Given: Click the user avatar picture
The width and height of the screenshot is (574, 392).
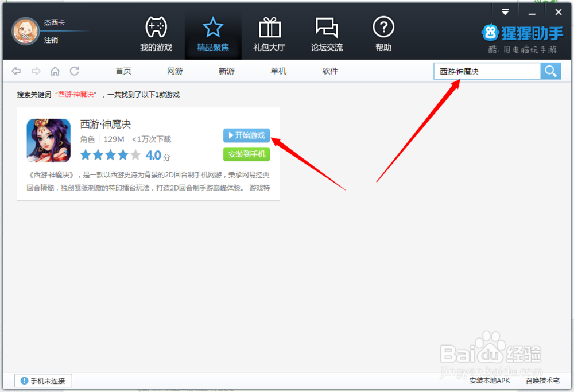Looking at the screenshot, I should [x=25, y=31].
